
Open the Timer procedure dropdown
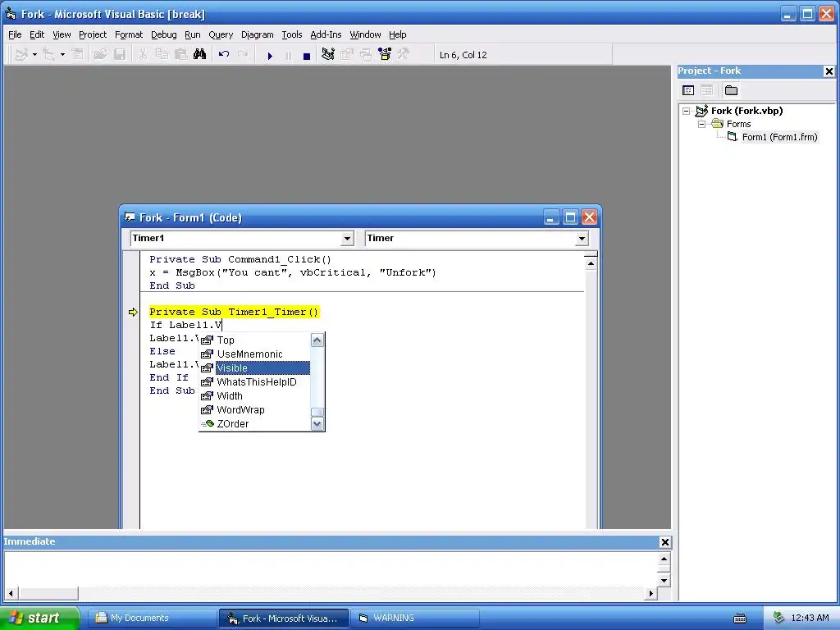pyautogui.click(x=582, y=239)
